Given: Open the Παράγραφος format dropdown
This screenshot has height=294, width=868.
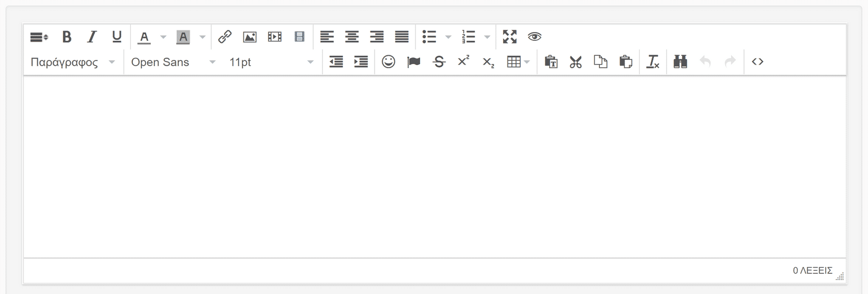Looking at the screenshot, I should pyautogui.click(x=72, y=62).
